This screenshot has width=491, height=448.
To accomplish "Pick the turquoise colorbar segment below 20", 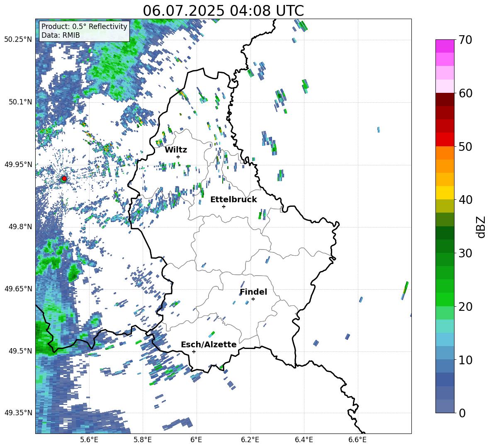I will 445,326.
